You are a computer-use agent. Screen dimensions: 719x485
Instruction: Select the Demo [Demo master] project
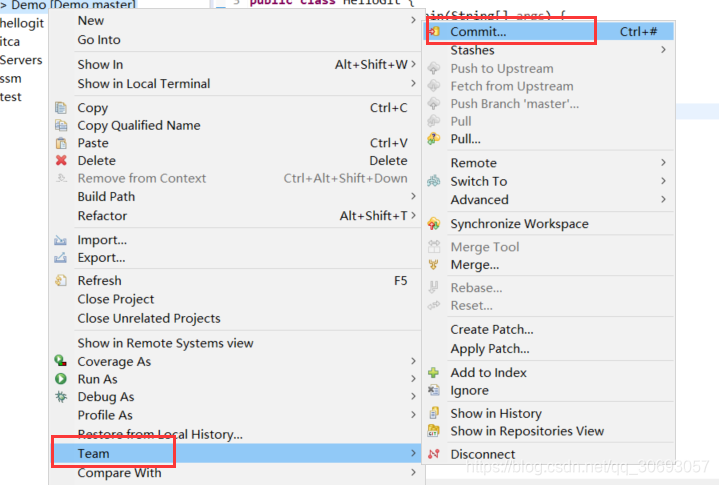73,5
